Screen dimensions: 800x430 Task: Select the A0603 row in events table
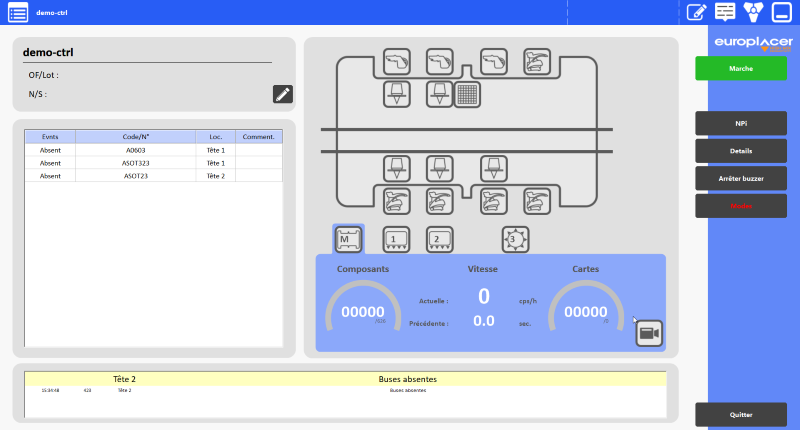tap(136, 149)
